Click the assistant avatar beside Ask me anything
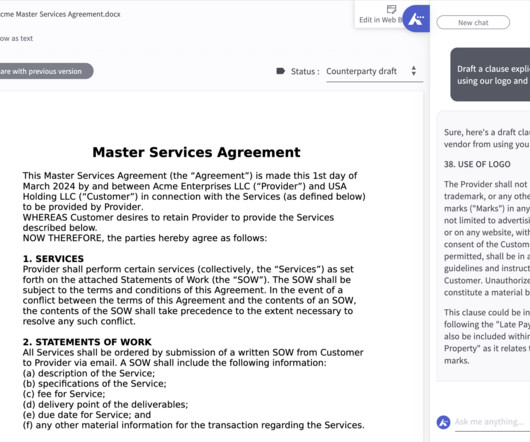 click(x=443, y=422)
